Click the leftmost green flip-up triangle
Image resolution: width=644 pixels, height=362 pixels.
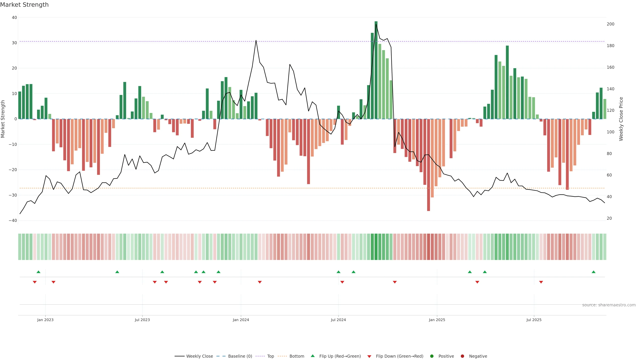pos(39,272)
